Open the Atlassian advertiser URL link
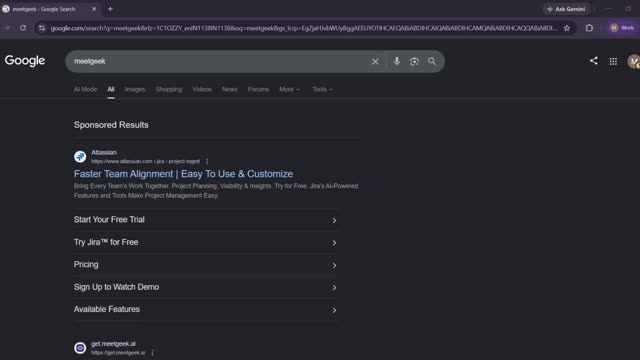 coord(145,161)
